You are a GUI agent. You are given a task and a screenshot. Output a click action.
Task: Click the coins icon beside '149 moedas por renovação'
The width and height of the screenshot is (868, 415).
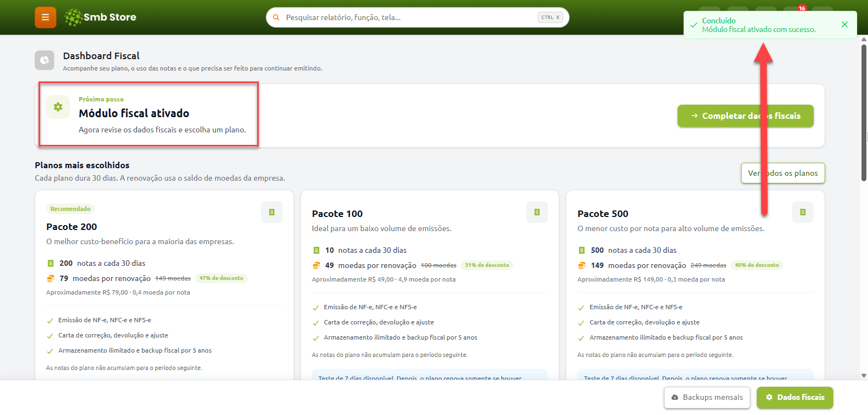tap(582, 265)
